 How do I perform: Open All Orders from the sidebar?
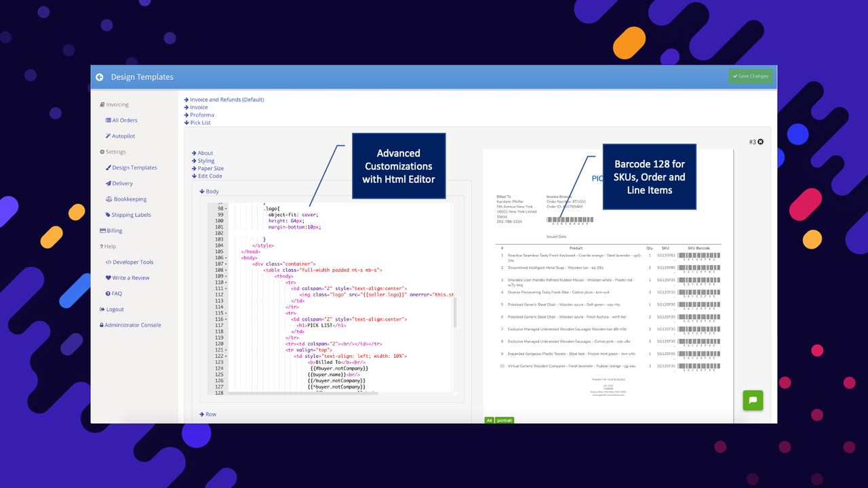click(121, 120)
